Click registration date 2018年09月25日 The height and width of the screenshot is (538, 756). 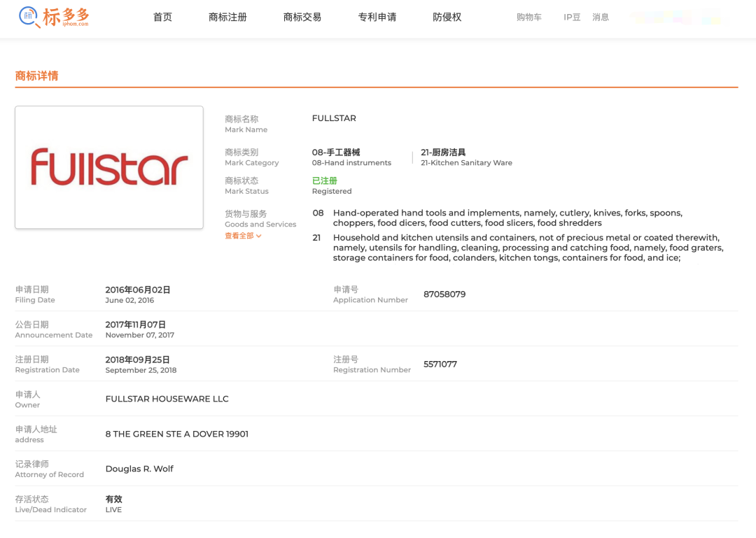tap(137, 360)
